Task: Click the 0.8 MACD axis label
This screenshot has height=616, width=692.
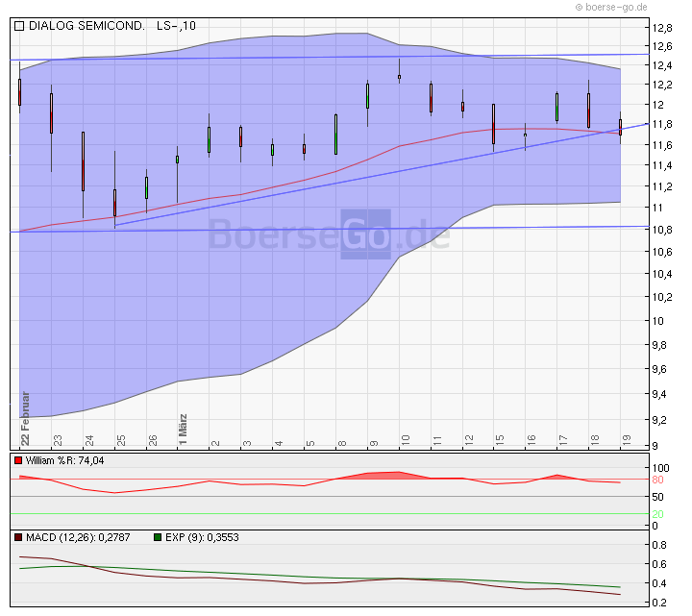Action: [x=659, y=545]
